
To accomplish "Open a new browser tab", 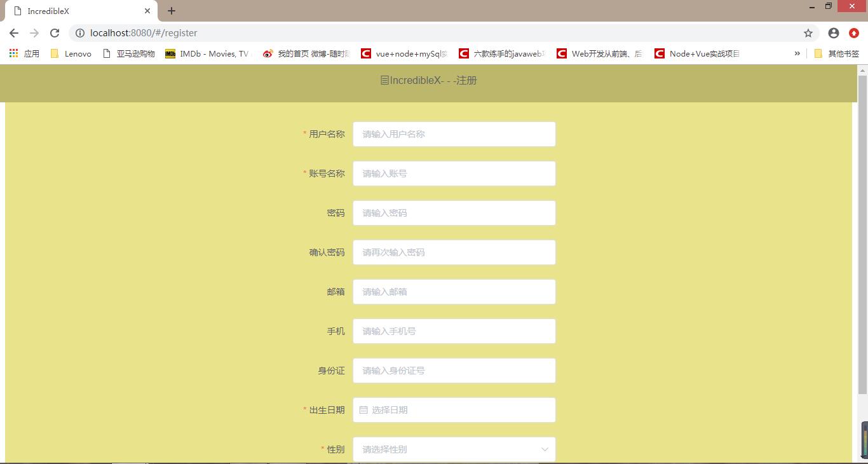I will 172,11.
